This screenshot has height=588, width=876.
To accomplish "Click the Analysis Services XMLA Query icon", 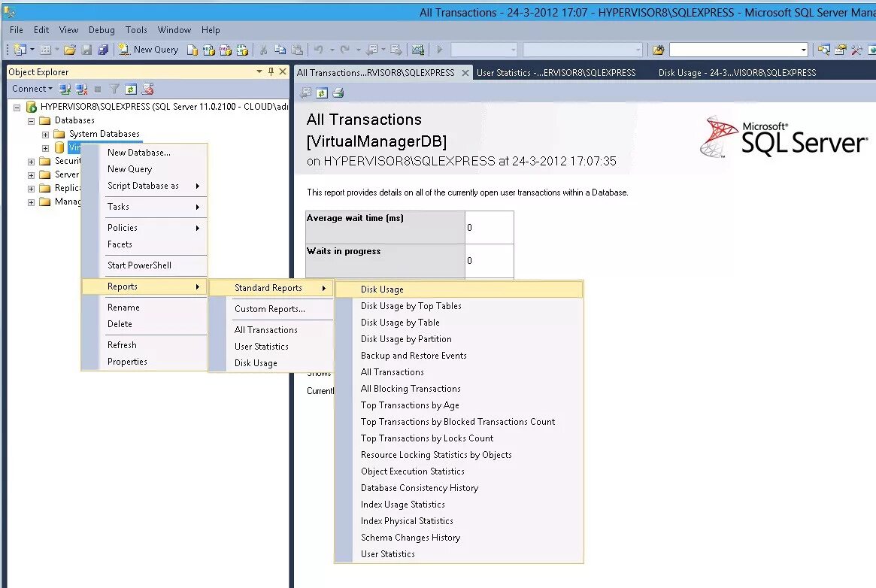I will pyautogui.click(x=242, y=50).
